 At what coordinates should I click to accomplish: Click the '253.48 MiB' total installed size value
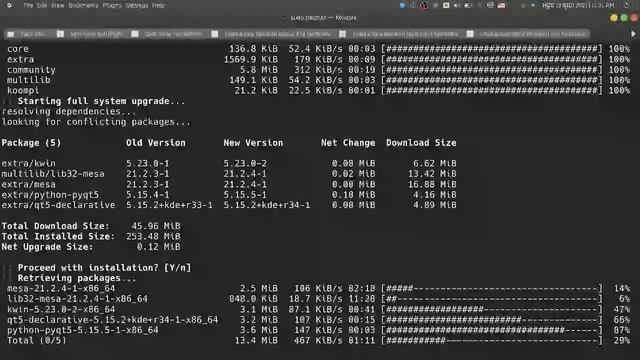point(153,236)
